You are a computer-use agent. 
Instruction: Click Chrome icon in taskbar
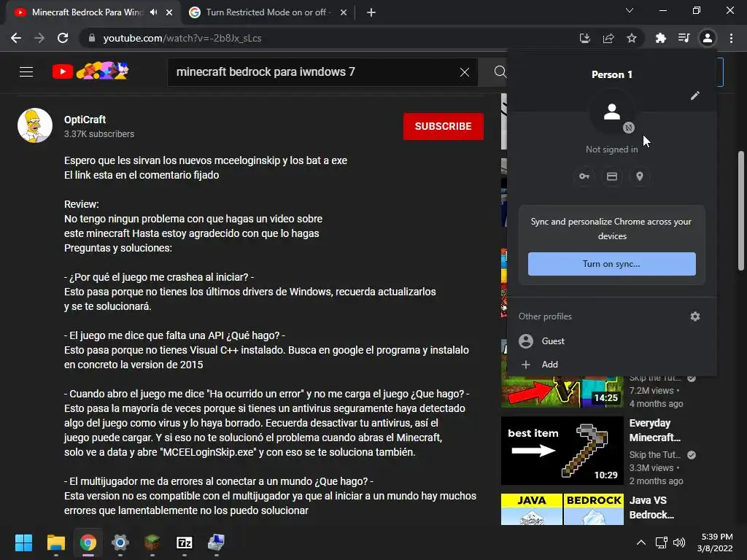pos(88,542)
